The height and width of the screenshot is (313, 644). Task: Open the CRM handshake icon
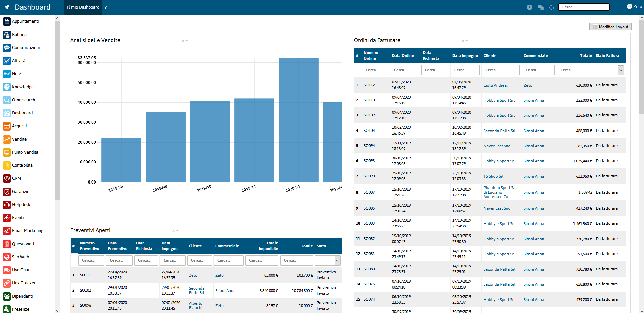tap(7, 178)
